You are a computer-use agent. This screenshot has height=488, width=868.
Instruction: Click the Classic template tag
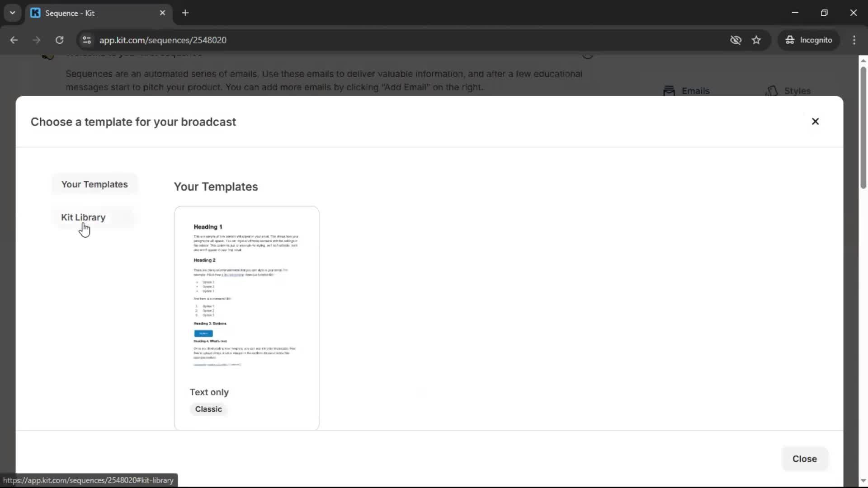(208, 409)
